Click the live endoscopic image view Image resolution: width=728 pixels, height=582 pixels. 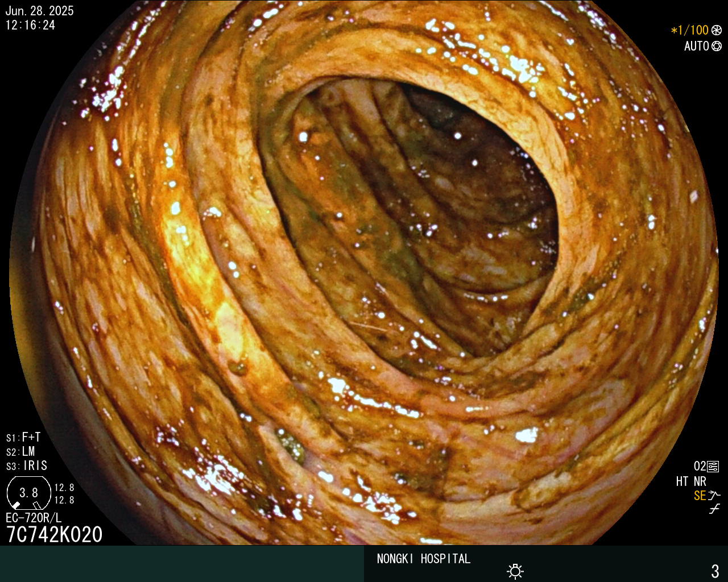point(364,273)
